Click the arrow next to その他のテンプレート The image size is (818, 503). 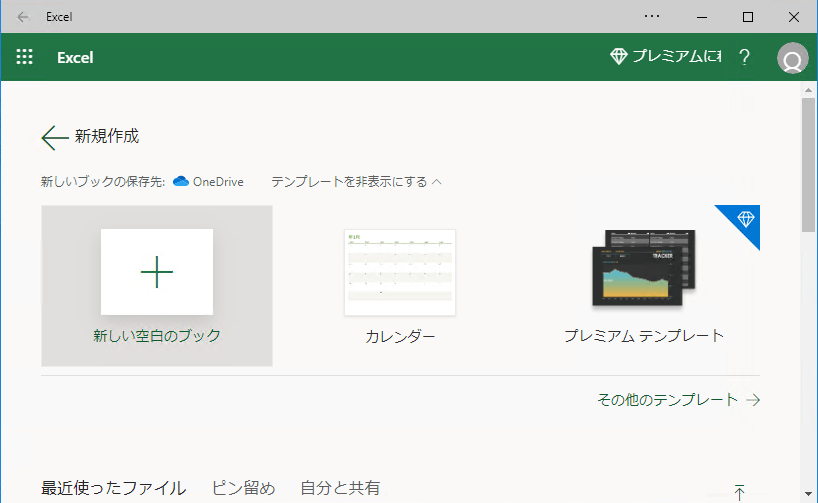pos(753,400)
